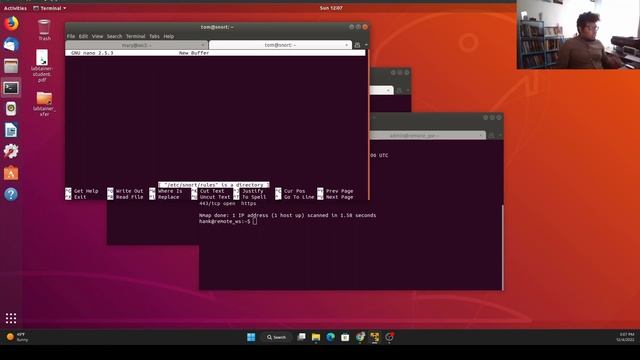Screen dimensions: 640x360
Task: Open Thunderbird mail from the dock
Action: coord(11,44)
